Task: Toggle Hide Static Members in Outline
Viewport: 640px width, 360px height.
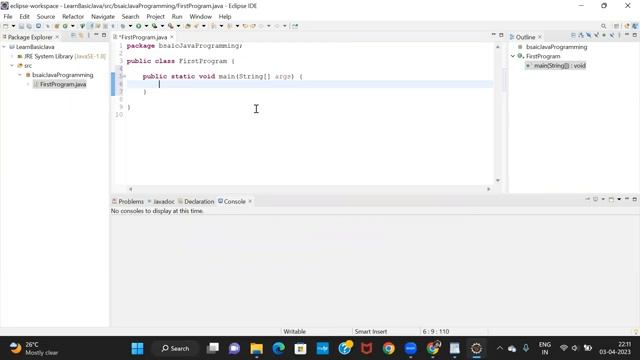Action: tap(596, 36)
